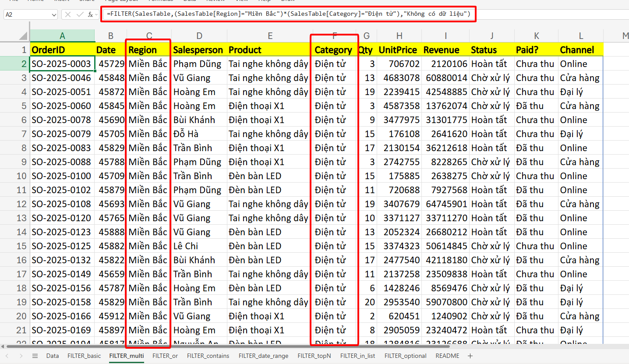Screen dimensions: 629x364
Task: Select row 1 header
Action: click(x=15, y=50)
